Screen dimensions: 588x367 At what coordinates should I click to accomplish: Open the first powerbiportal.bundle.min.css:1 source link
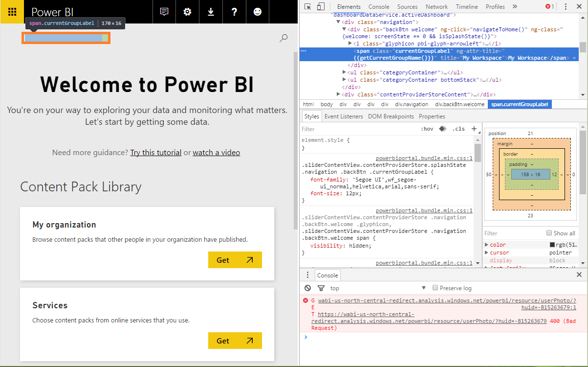point(424,158)
